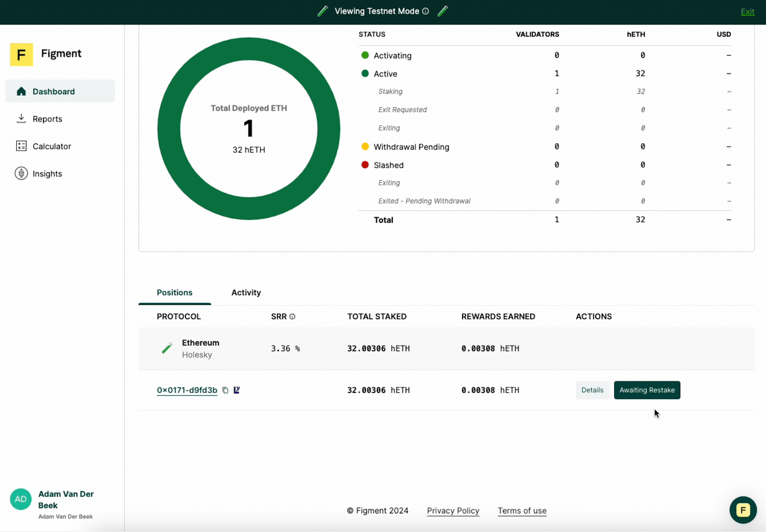Click the AD user avatar
Viewport: 766px width, 532px height.
(x=21, y=499)
